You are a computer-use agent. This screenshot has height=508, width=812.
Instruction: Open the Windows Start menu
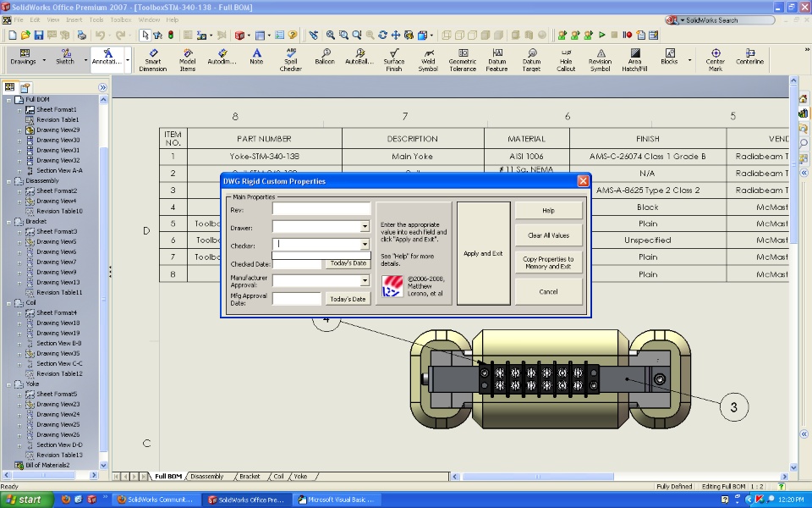point(26,500)
